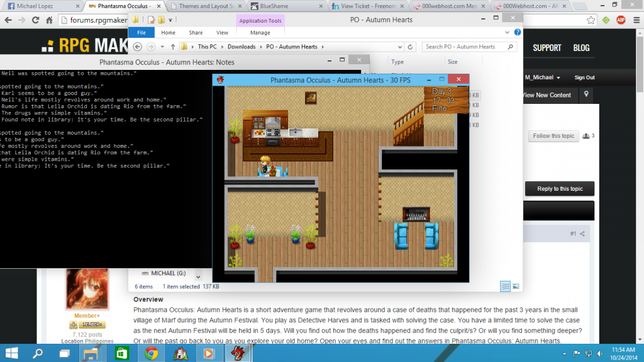The image size is (644, 362).
Task: Go up one folder level in Explorer
Action: coord(173,47)
